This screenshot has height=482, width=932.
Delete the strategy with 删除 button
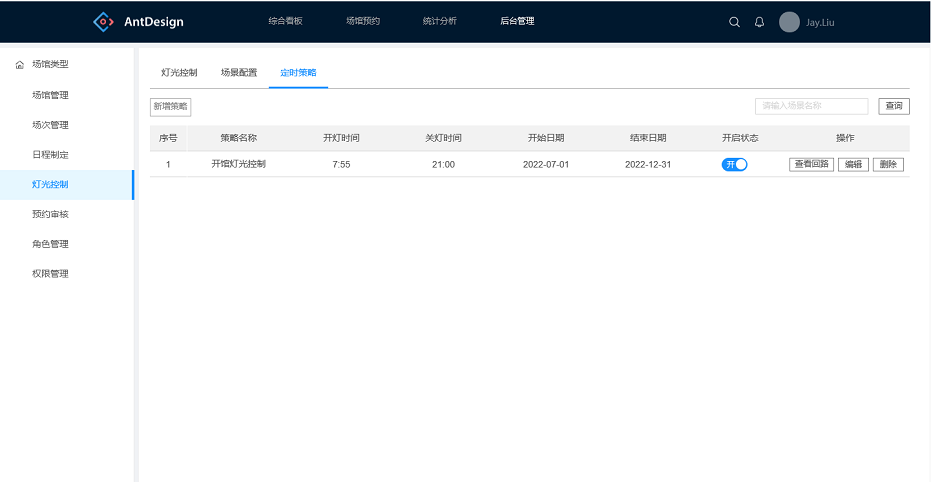click(x=888, y=164)
